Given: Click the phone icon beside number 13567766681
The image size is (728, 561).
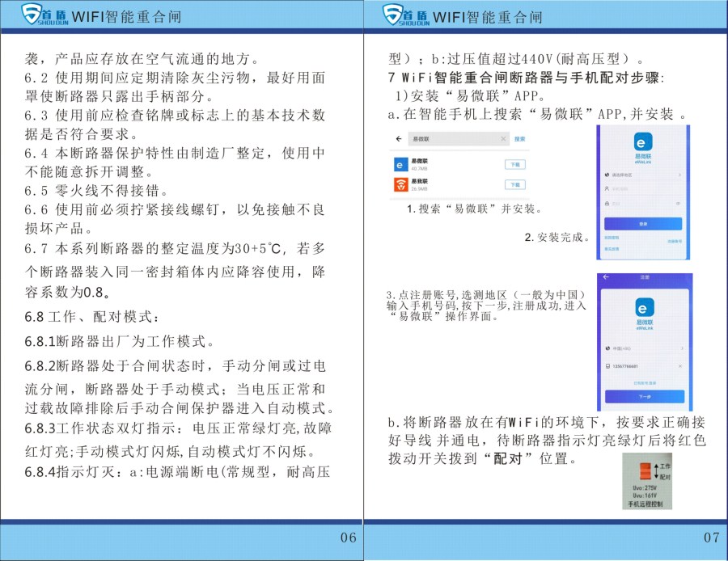Looking at the screenshot, I should coord(608,365).
